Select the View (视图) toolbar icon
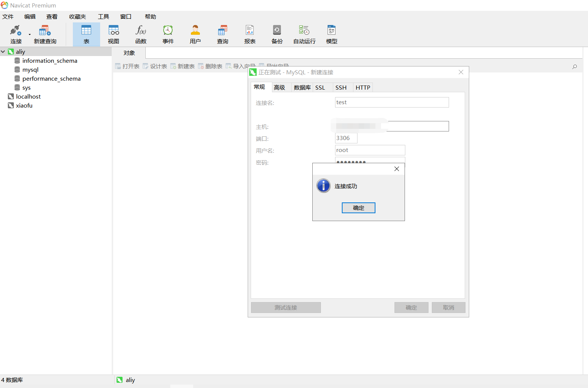This screenshot has height=388, width=588. pos(114,34)
